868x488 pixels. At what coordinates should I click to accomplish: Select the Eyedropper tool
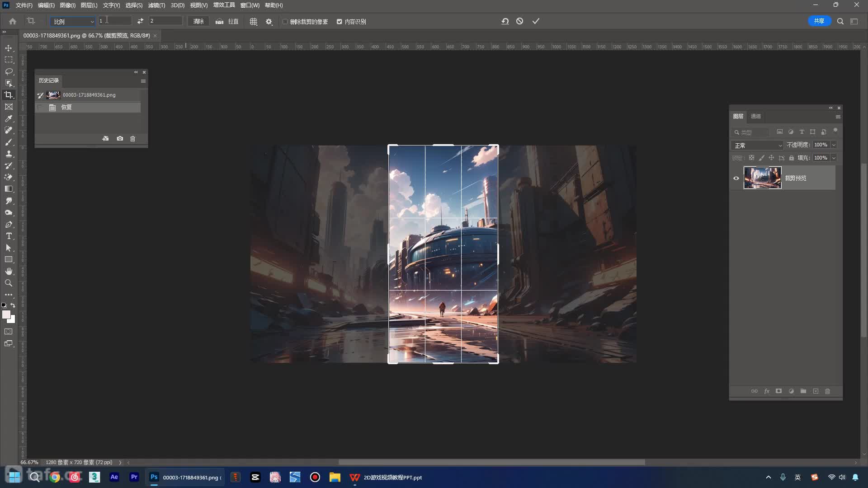(x=9, y=118)
